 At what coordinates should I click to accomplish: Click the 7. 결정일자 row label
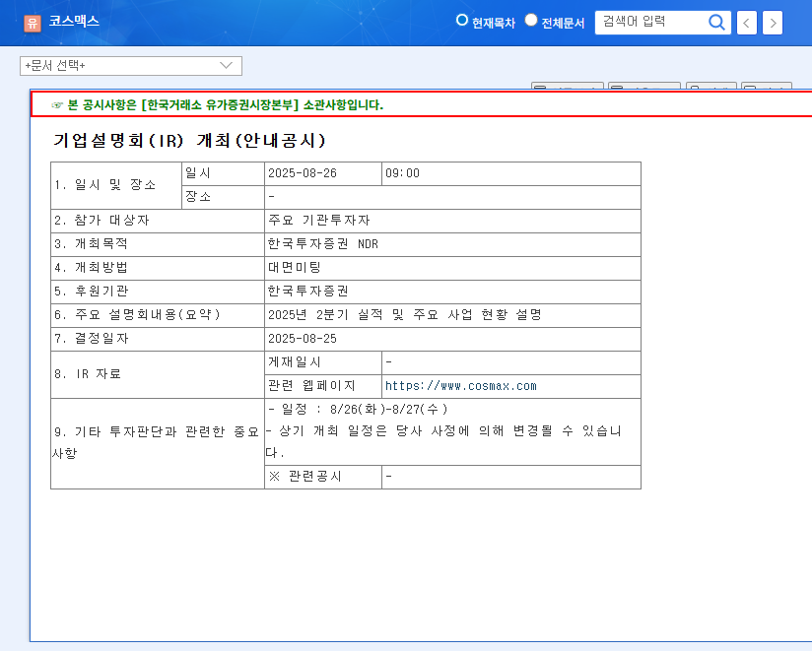(158, 339)
